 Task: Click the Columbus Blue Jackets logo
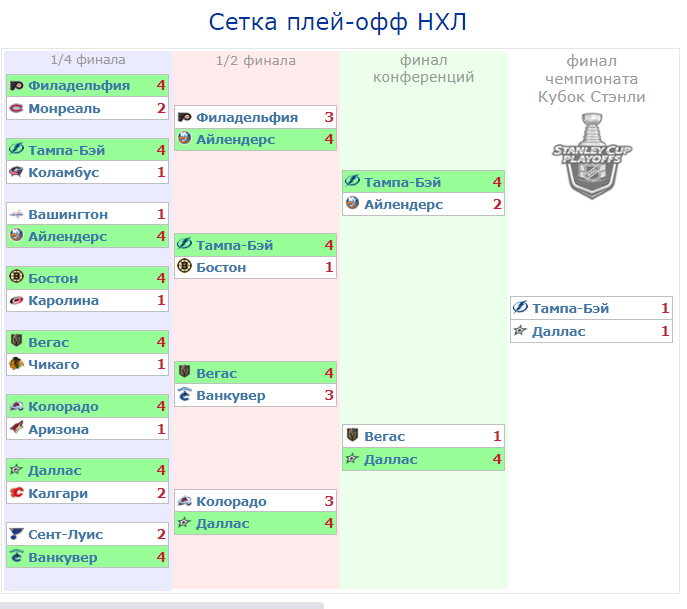click(16, 173)
